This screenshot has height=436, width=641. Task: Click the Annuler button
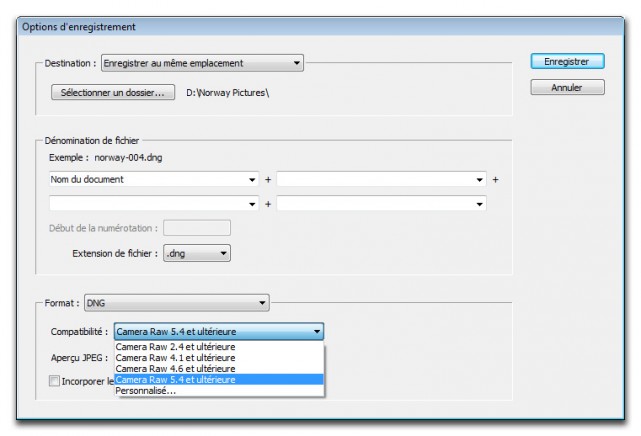point(567,87)
